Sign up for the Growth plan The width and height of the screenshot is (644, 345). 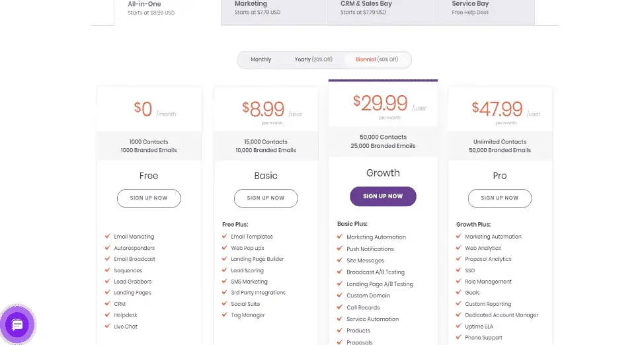coord(383,196)
